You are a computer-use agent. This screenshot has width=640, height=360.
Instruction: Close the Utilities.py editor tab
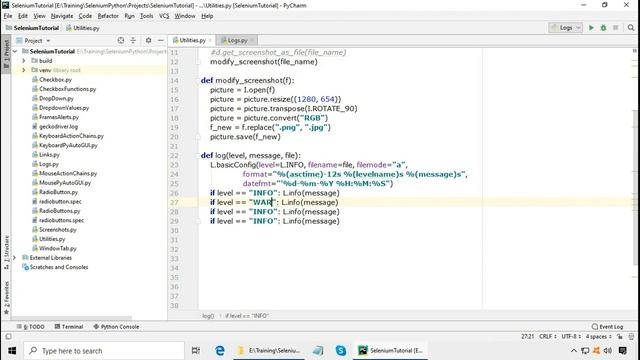pyautogui.click(x=210, y=40)
